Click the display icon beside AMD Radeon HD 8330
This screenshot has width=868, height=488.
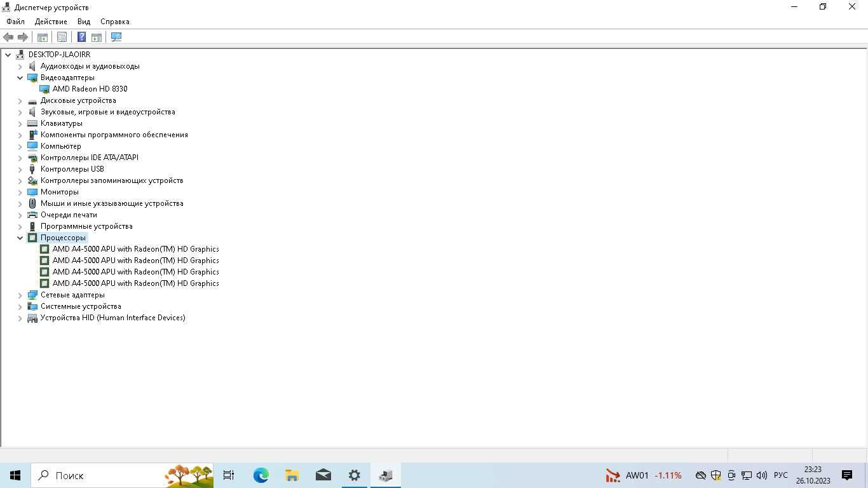tap(44, 89)
